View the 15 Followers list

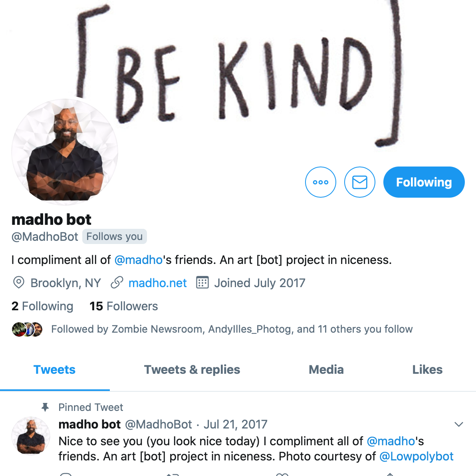click(123, 306)
